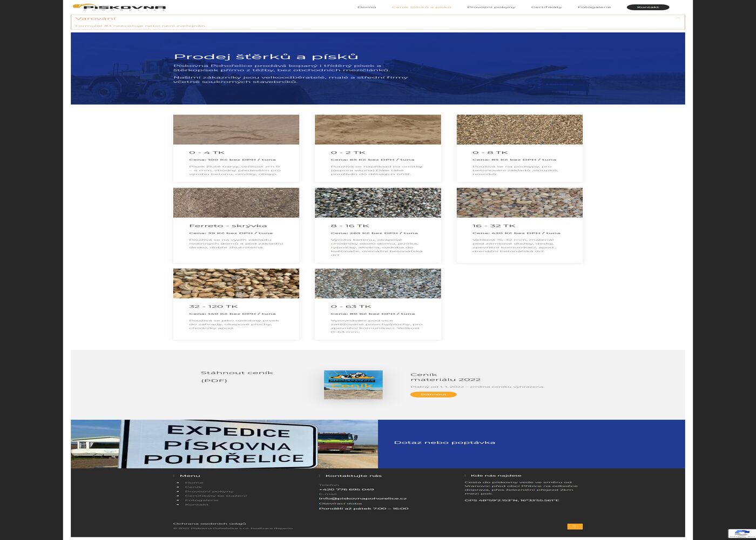Click the price line of 8 - 16 TK

(x=374, y=233)
